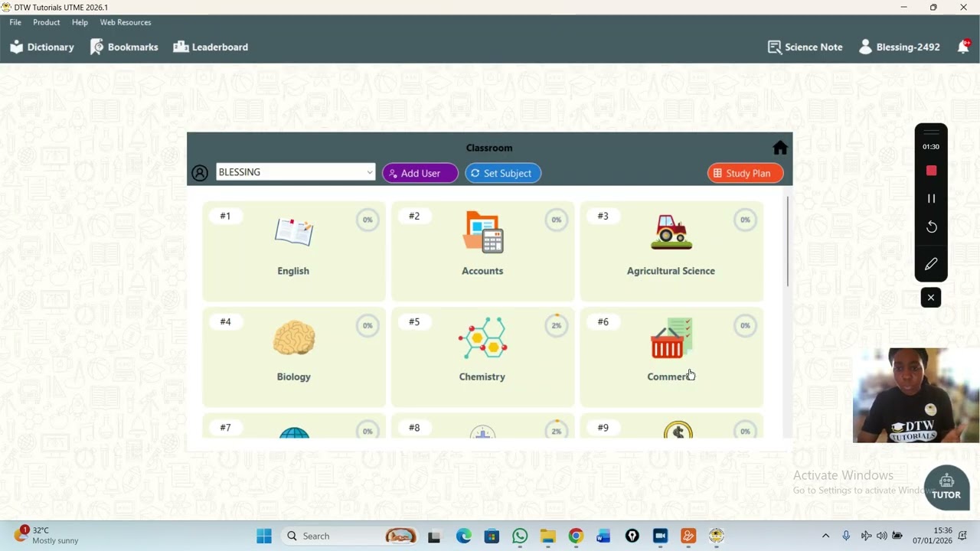This screenshot has width=980, height=551.
Task: Go to home via house icon
Action: [x=780, y=147]
